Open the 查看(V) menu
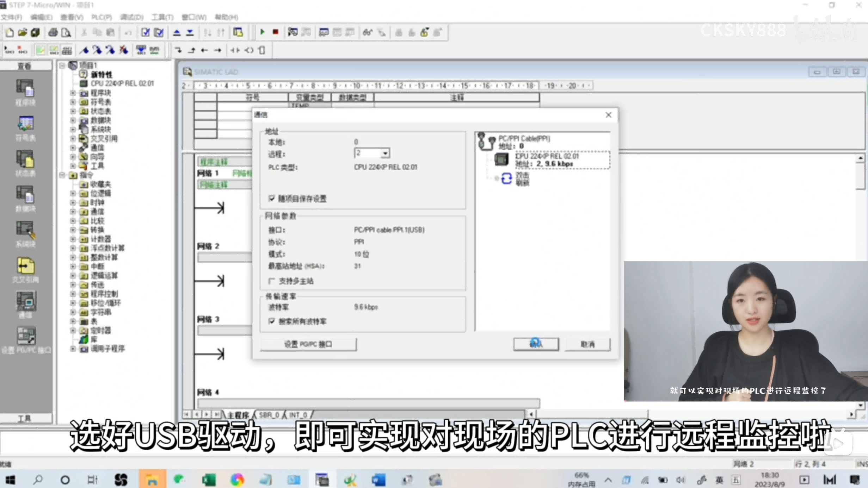The image size is (868, 488). pyautogui.click(x=72, y=17)
